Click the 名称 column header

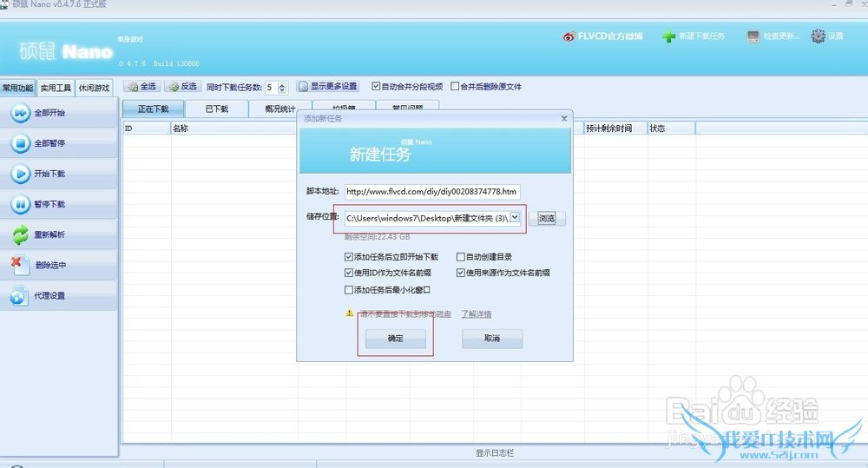[x=233, y=129]
